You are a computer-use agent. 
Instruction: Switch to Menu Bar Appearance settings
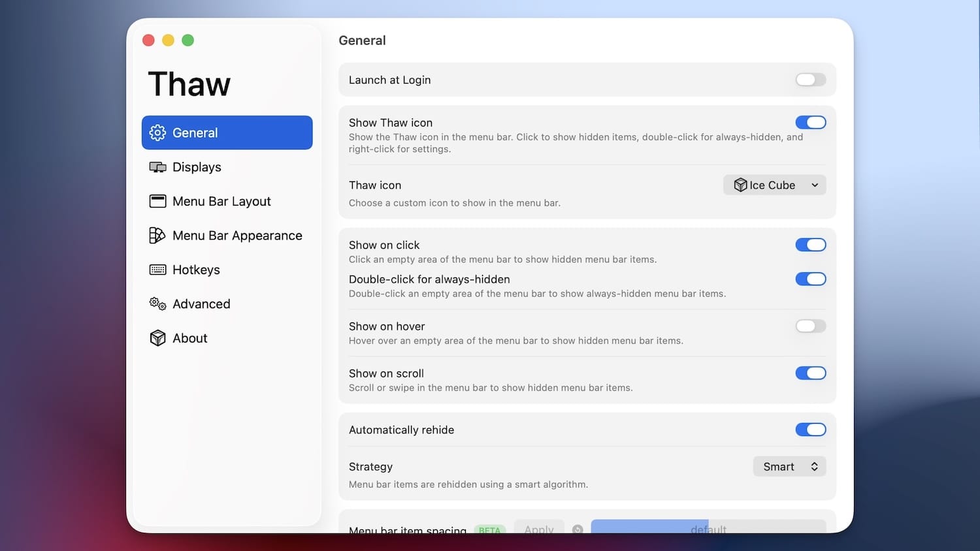pyautogui.click(x=227, y=236)
